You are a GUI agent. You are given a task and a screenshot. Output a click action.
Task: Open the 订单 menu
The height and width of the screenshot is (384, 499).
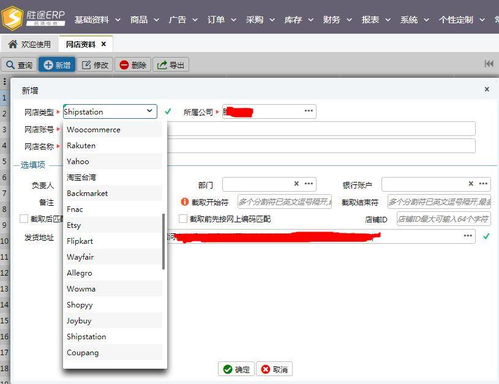tap(222, 20)
